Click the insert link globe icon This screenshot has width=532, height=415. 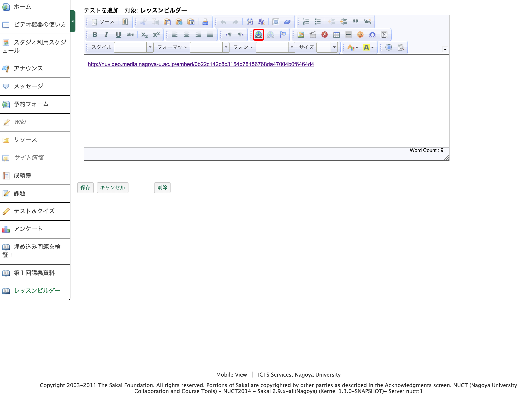click(258, 35)
